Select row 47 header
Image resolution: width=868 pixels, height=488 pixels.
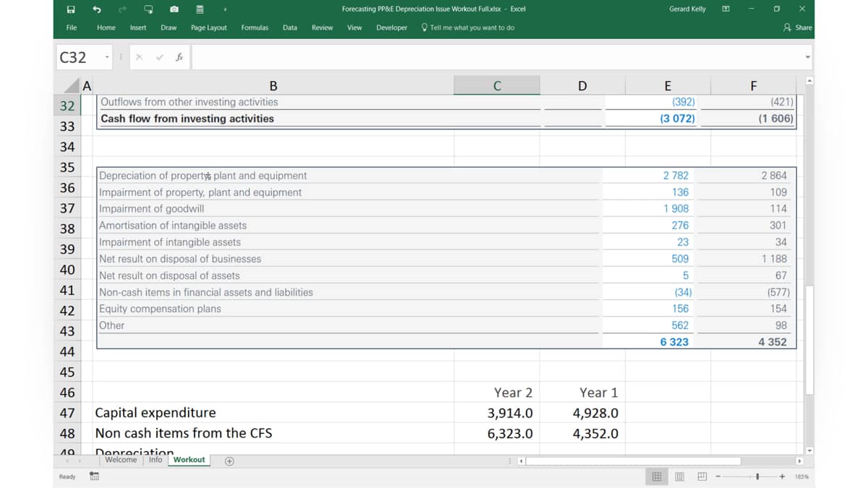point(67,413)
